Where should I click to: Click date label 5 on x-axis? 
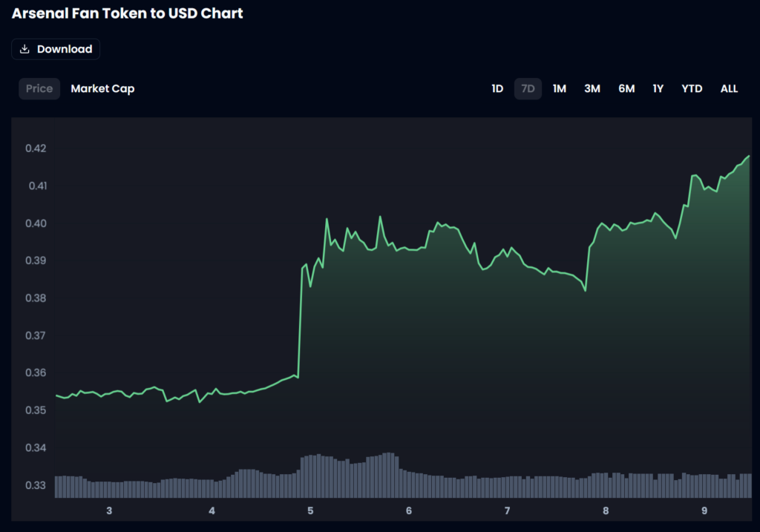[310, 510]
